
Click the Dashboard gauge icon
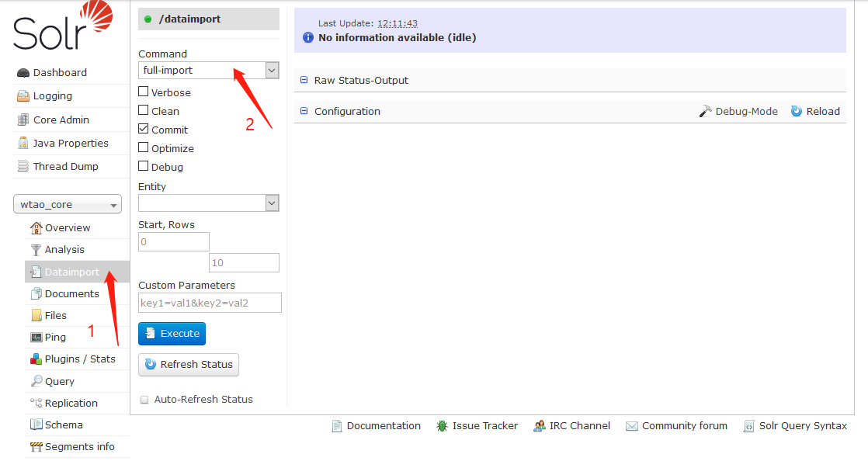click(x=23, y=72)
